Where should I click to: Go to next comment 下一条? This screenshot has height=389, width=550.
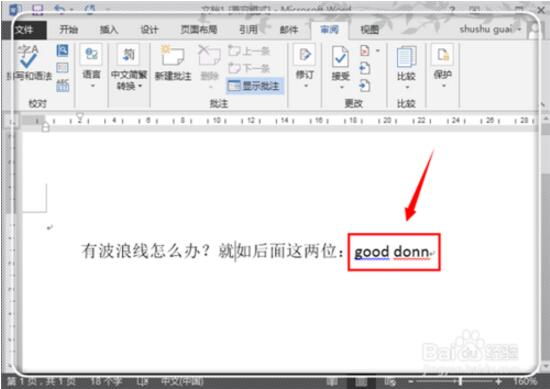[249, 68]
